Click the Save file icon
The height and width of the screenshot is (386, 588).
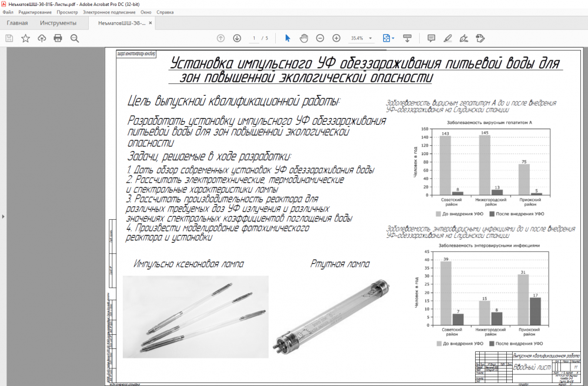click(x=9, y=38)
